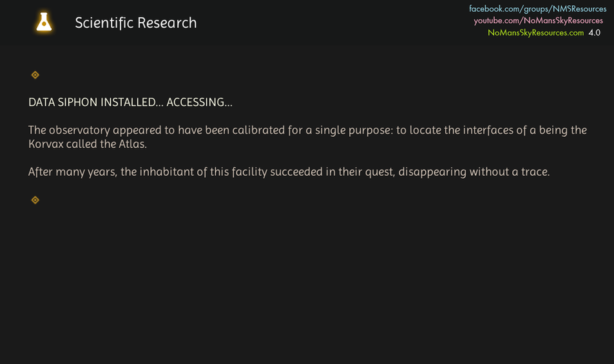The width and height of the screenshot is (614, 364).
Task: Click the glowing flask Scientific Research icon
Action: pyautogui.click(x=44, y=22)
